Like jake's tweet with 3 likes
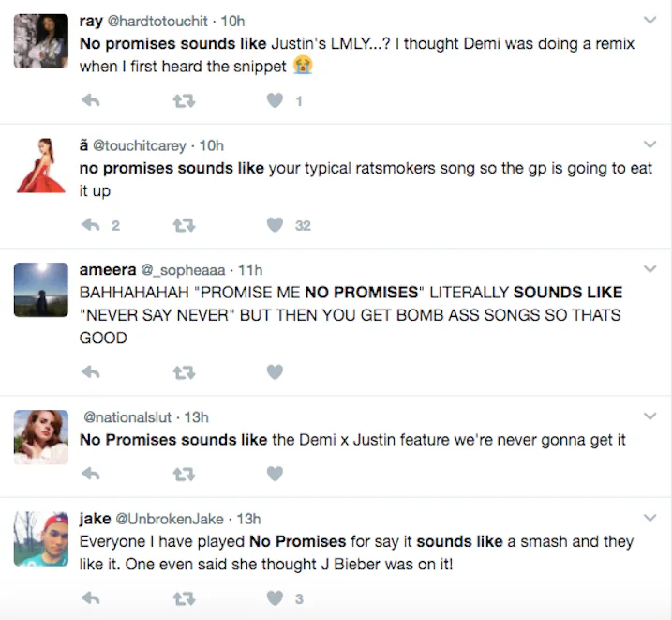The height and width of the screenshot is (620, 672). pos(275,597)
